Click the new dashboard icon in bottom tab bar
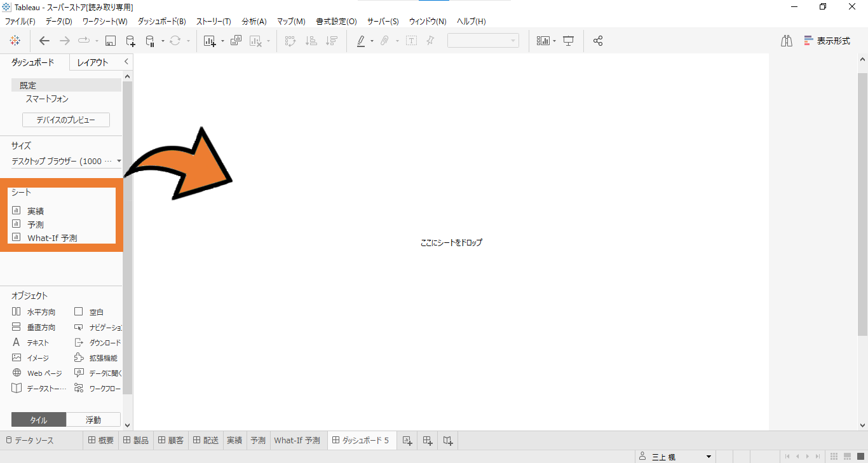This screenshot has width=868, height=463. 428,440
